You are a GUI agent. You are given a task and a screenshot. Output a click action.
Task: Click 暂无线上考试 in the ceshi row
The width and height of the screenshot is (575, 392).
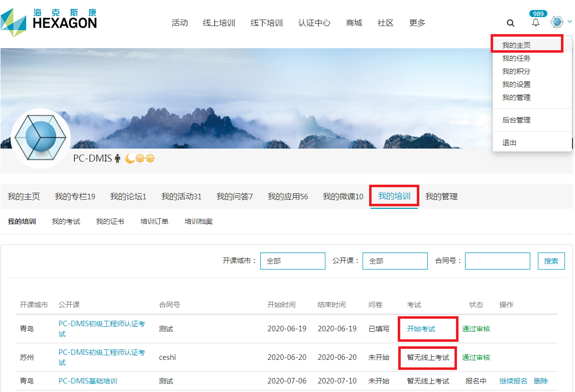pos(428,357)
